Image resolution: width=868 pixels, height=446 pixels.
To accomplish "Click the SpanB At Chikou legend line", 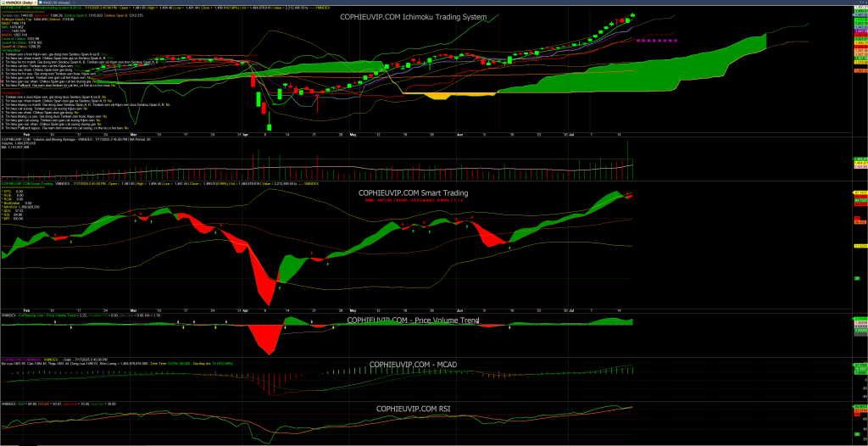I will [21, 47].
